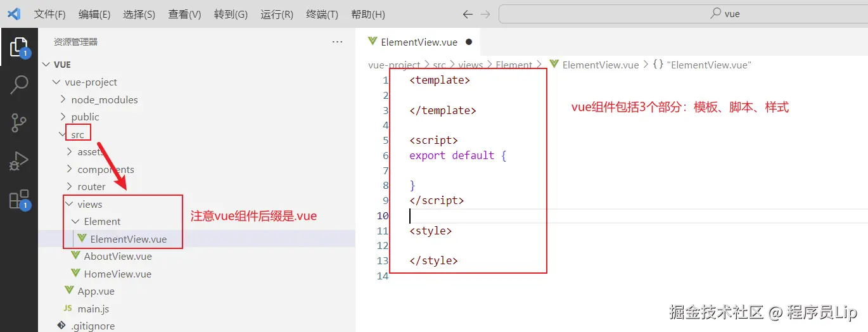Viewport: 868px width, 332px height.
Task: Click the Vue icon beside App.vue
Action: coord(69,291)
